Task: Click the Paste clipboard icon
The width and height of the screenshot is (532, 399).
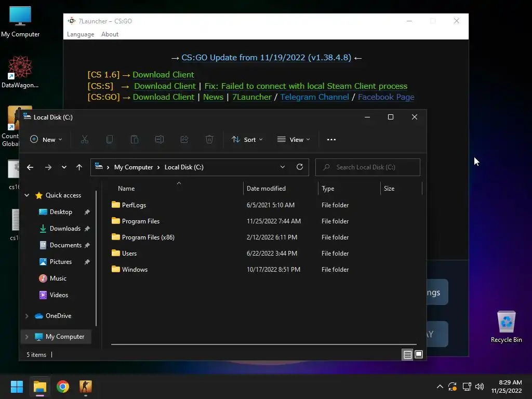Action: (135, 139)
